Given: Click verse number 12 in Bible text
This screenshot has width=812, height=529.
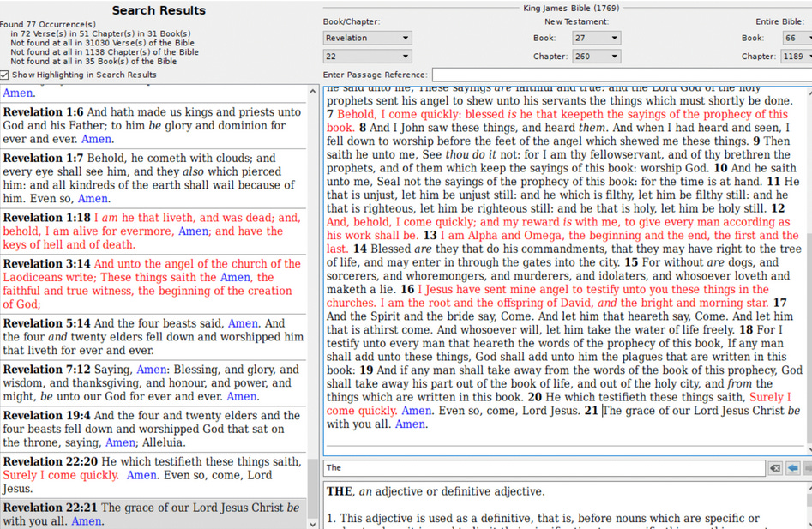Looking at the screenshot, I should tap(778, 208).
